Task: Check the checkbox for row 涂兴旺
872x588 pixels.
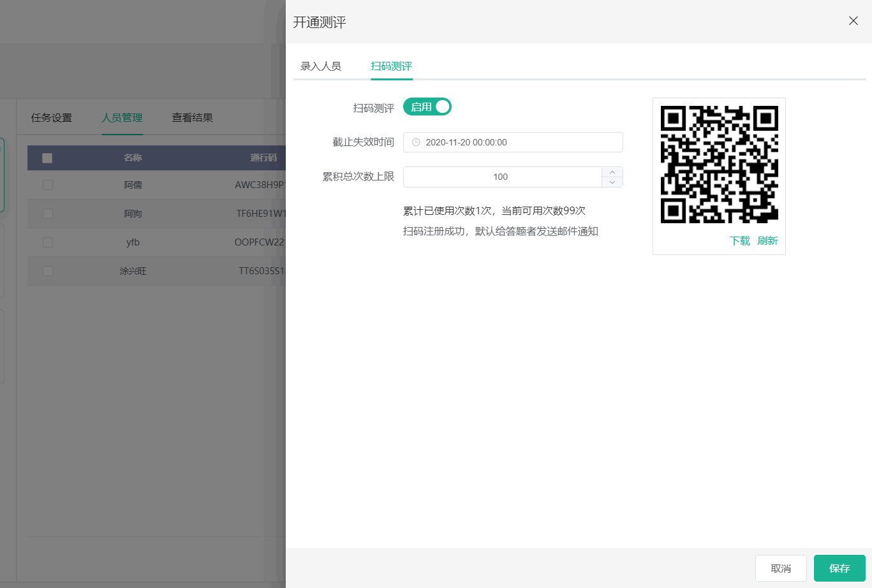Action: 47,271
